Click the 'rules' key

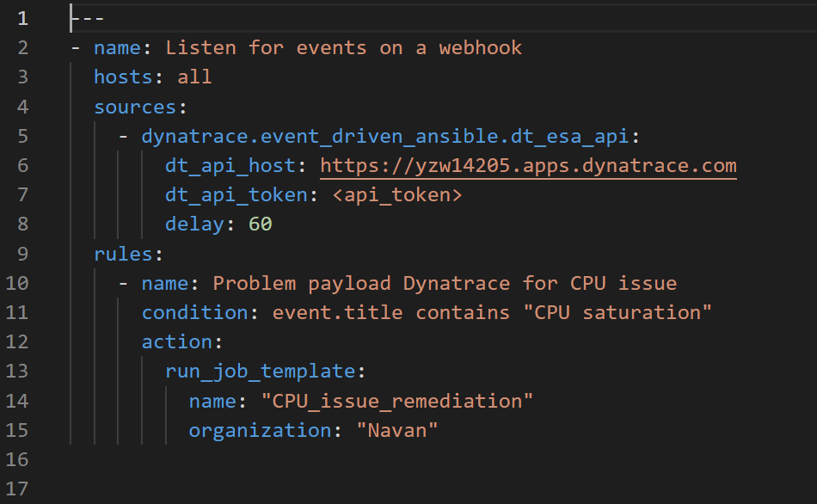pyautogui.click(x=123, y=254)
